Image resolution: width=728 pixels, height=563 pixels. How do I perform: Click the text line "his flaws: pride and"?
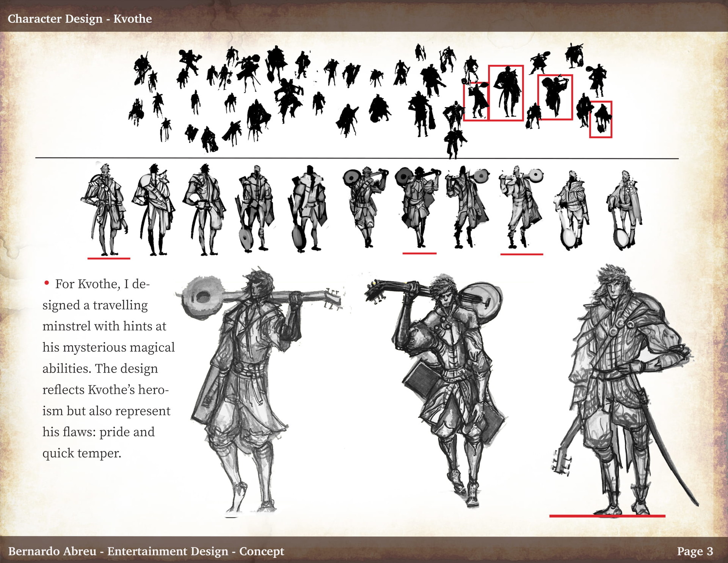(99, 432)
